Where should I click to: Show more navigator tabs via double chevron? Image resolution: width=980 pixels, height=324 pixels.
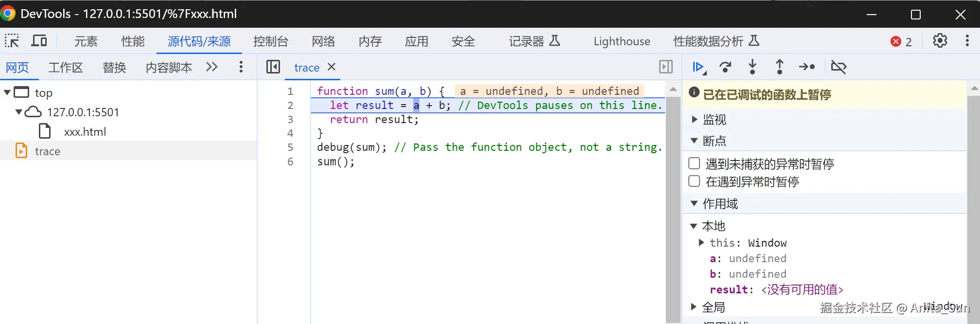[x=211, y=67]
